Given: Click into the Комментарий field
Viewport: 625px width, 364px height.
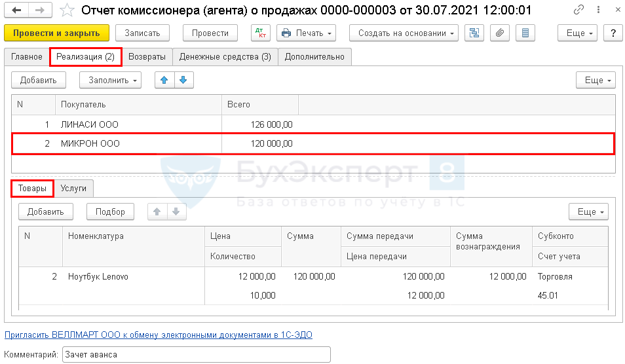Looking at the screenshot, I should (195, 355).
